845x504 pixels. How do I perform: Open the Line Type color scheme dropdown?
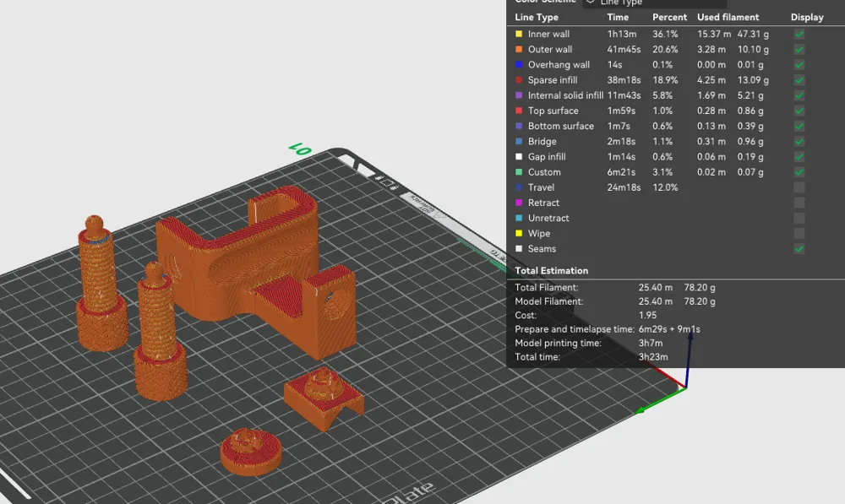(655, 3)
